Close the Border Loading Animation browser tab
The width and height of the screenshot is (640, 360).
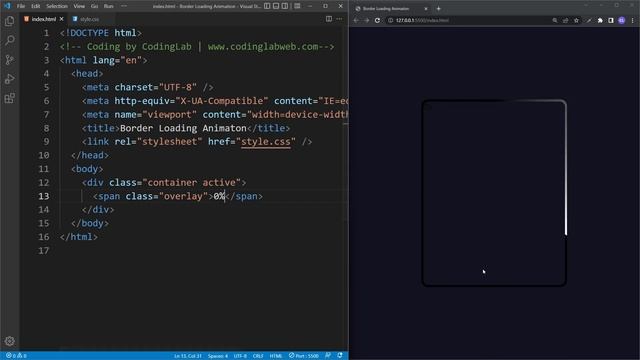click(426, 9)
